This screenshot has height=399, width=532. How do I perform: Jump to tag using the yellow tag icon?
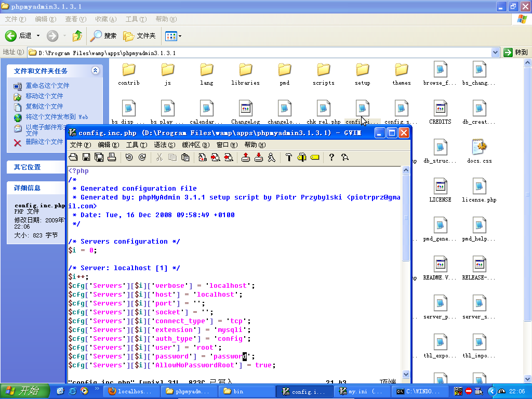tap(315, 157)
